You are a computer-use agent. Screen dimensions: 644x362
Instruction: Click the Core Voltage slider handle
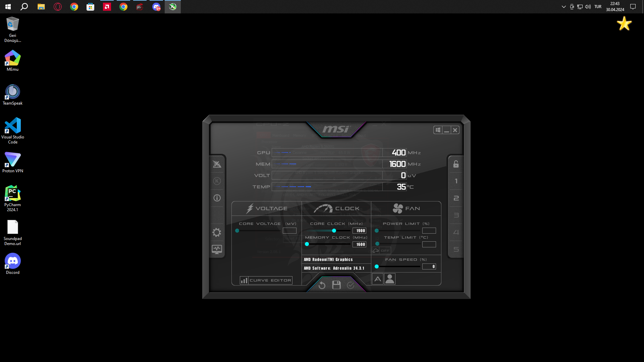pos(237,231)
